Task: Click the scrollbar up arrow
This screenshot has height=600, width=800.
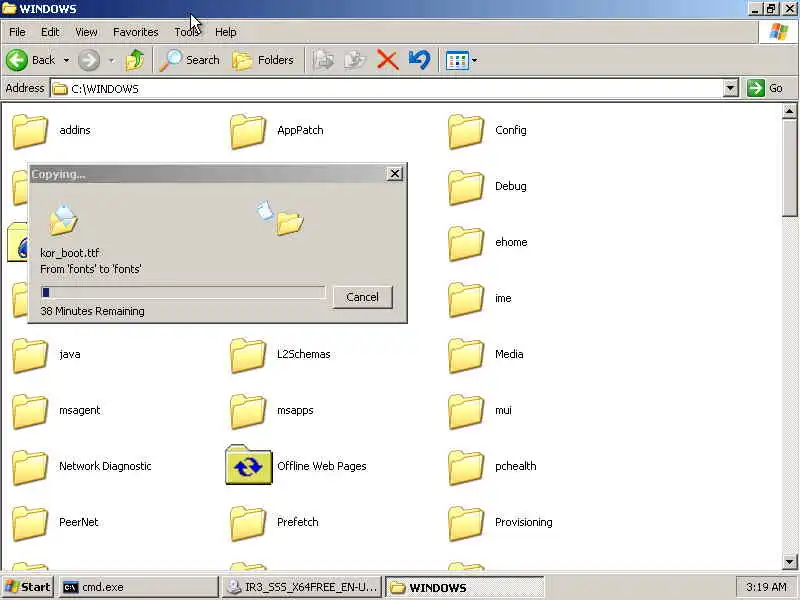Action: [x=789, y=111]
